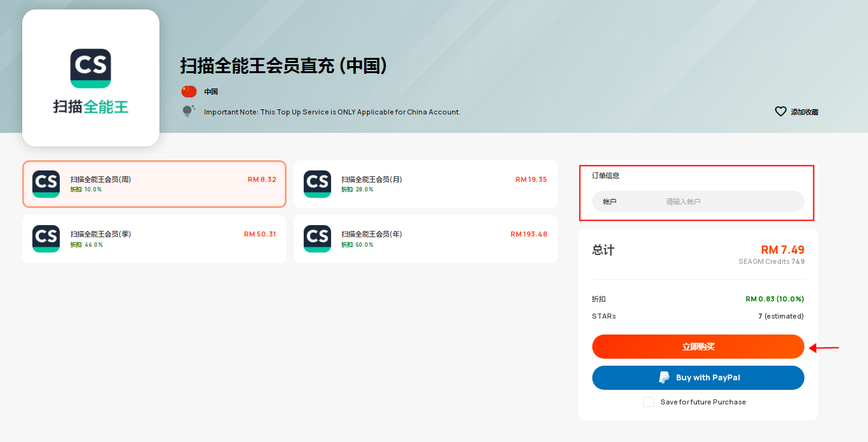Click the 折扣: 10.0% discount label
Screen dimensions: 868x442
click(x=86, y=190)
